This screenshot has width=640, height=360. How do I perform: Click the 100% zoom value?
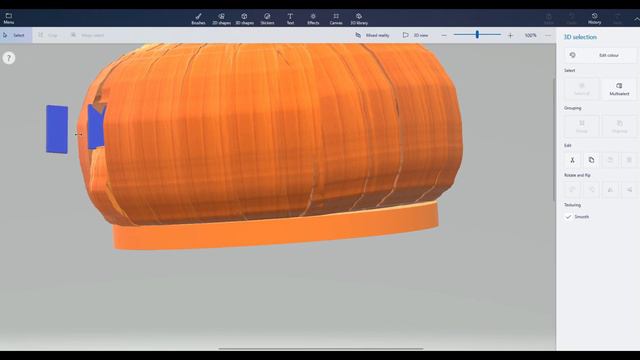531,36
